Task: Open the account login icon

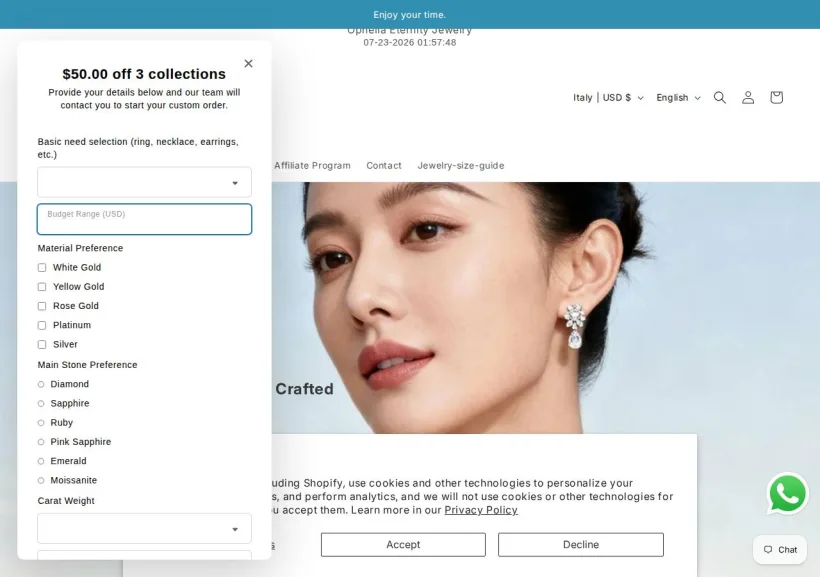Action: pos(748,98)
